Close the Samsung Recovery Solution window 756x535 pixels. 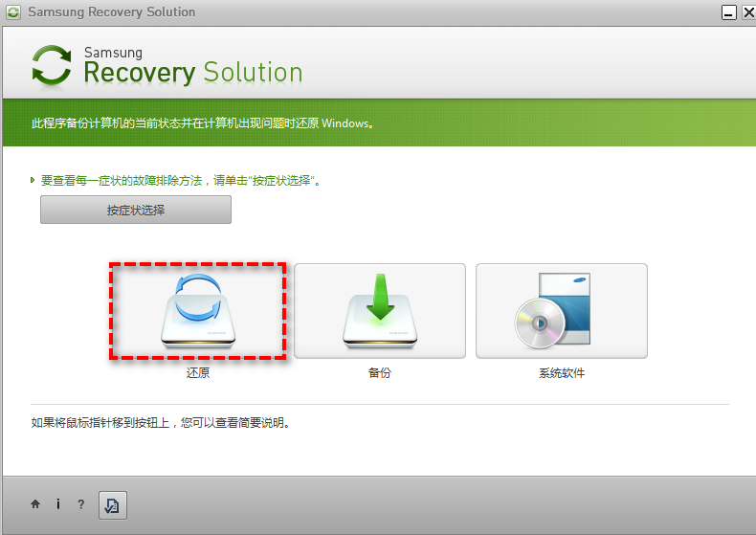749,12
